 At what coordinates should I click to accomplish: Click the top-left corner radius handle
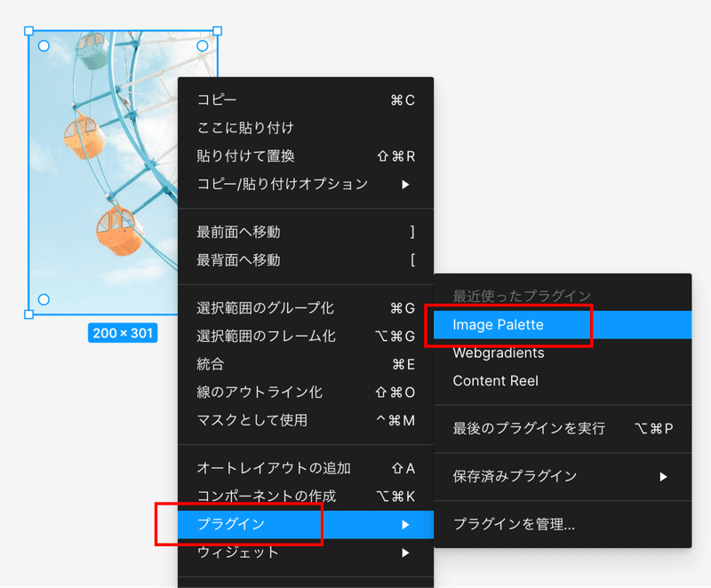[44, 46]
